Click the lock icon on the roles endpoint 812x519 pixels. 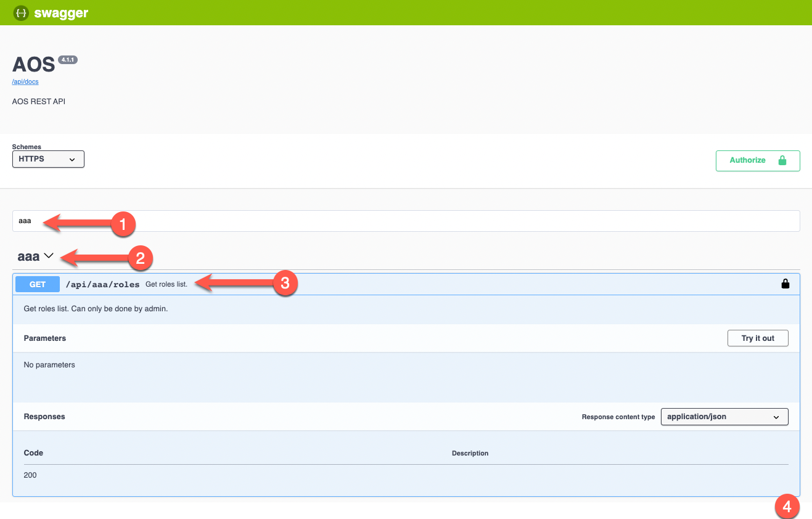[x=785, y=284]
